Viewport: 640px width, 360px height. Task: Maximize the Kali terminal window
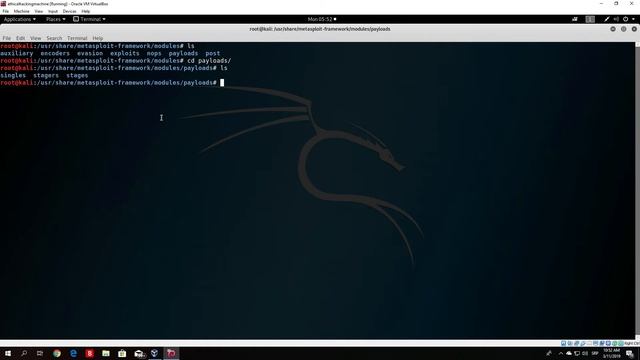click(624, 29)
